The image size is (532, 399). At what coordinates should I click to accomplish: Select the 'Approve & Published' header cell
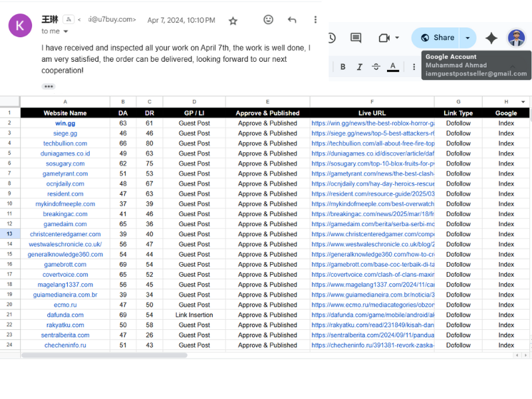[x=267, y=113]
